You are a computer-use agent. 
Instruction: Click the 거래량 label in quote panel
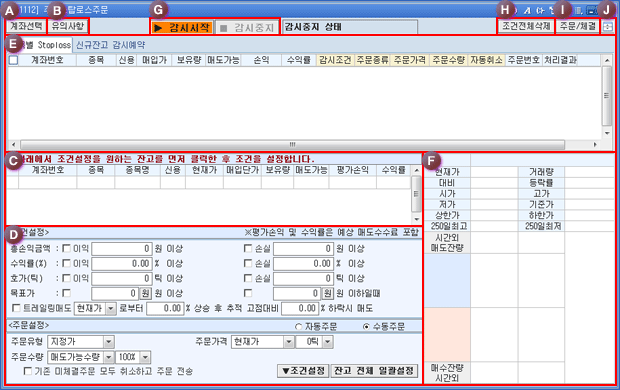coord(541,172)
